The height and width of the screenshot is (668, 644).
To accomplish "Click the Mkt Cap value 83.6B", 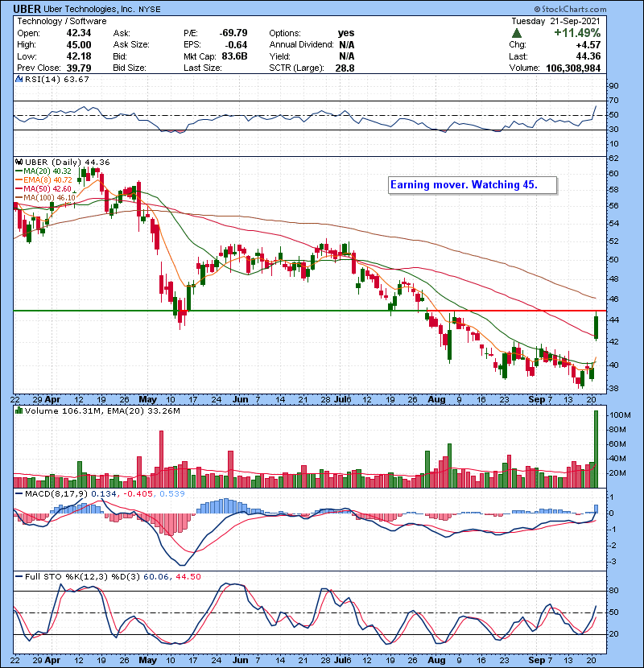I will point(234,56).
